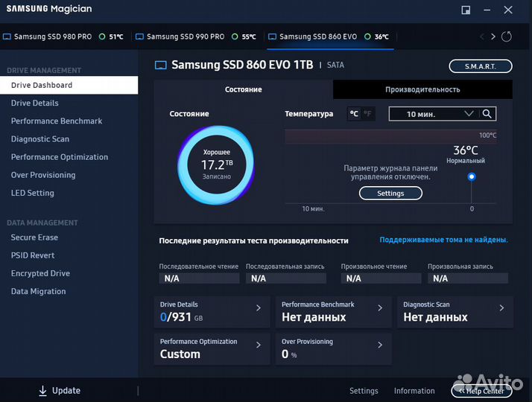Click the temperature search magnifier icon
This screenshot has width=532, height=402.
(487, 114)
